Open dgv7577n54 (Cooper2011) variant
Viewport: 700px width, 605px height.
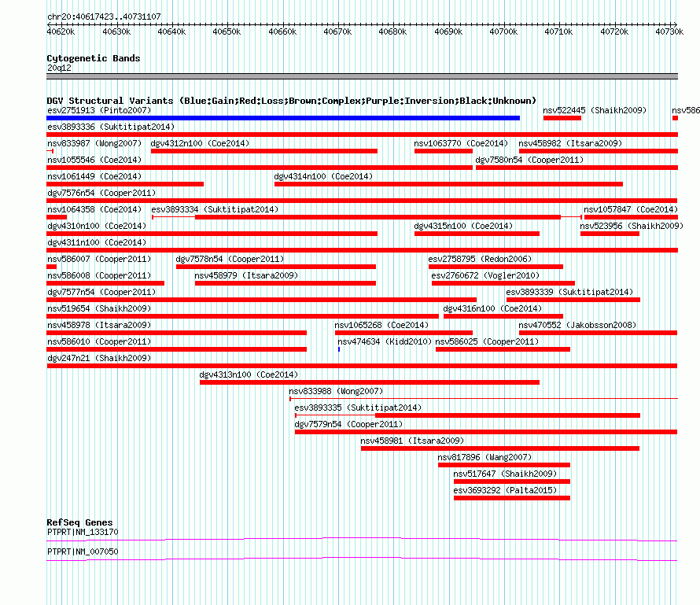coord(101,292)
